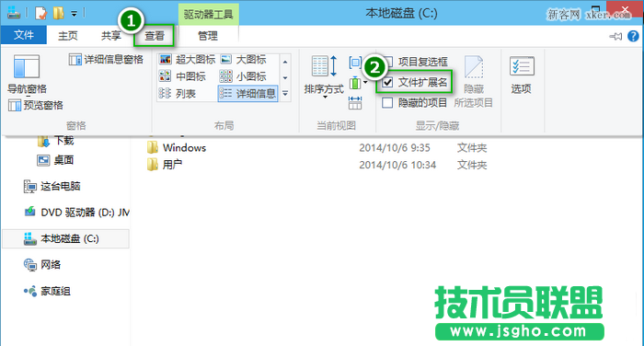Select the Windows folder

coord(184,148)
